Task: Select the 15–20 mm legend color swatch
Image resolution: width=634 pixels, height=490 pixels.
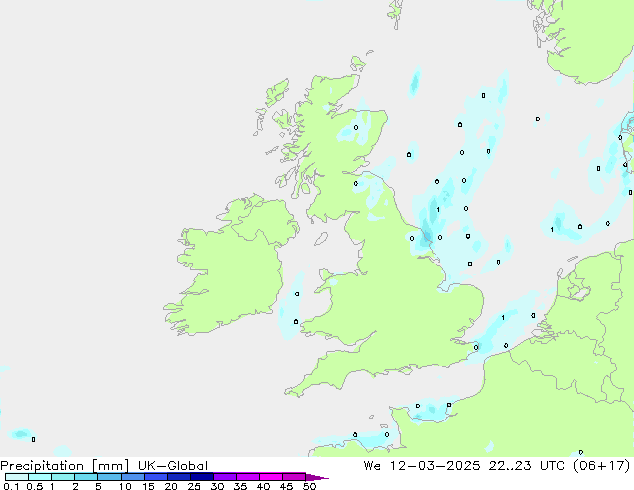Action: pos(156,477)
